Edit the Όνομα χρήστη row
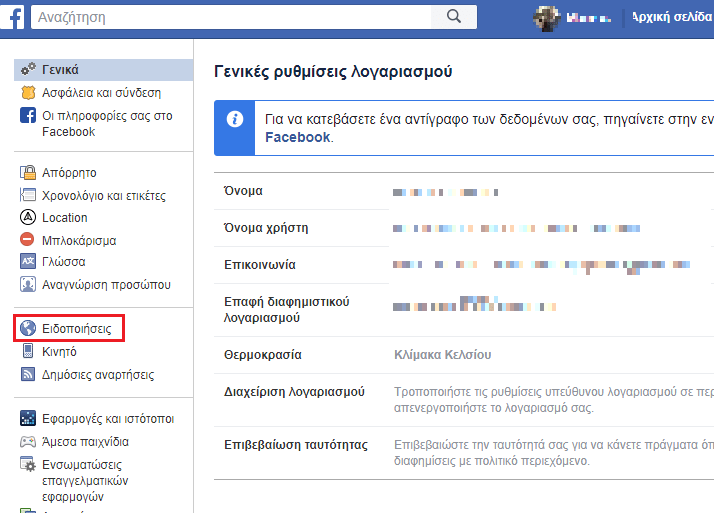Viewport: 714px width, 513px height. tap(464, 228)
